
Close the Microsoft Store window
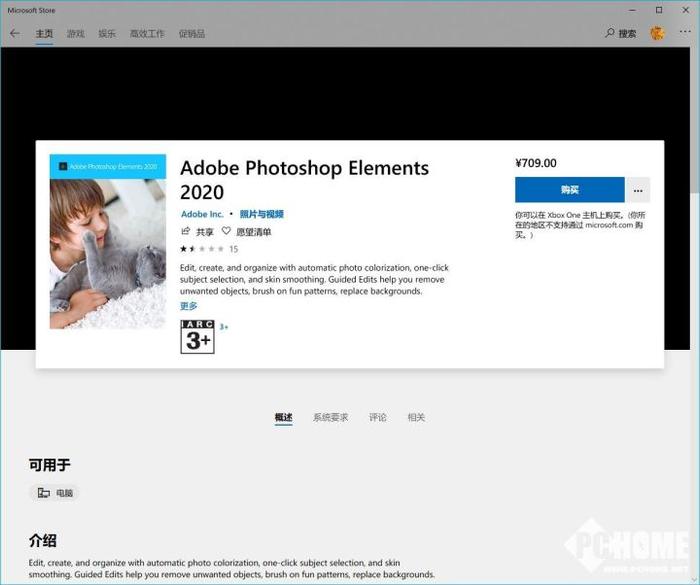686,10
